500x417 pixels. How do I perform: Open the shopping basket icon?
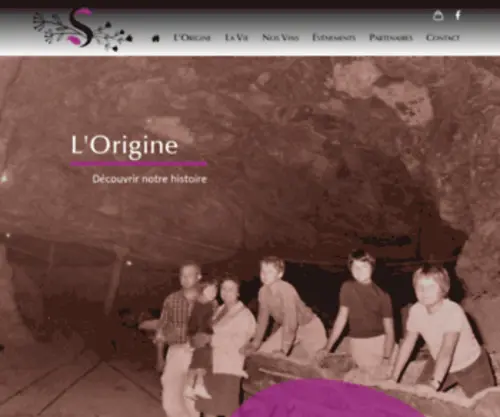click(x=438, y=15)
